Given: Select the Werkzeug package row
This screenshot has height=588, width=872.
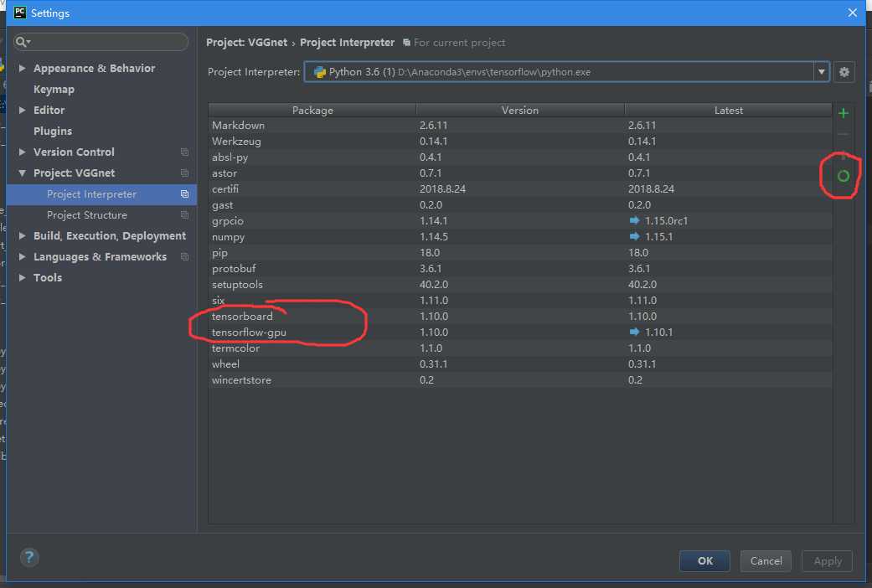Looking at the screenshot, I should [520, 142].
